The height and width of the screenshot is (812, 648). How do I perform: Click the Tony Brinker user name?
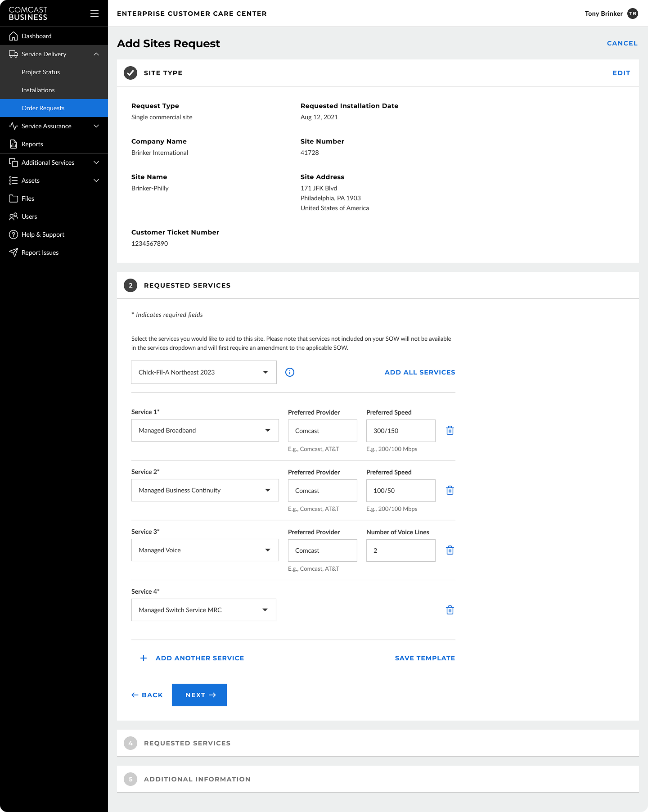click(x=604, y=14)
